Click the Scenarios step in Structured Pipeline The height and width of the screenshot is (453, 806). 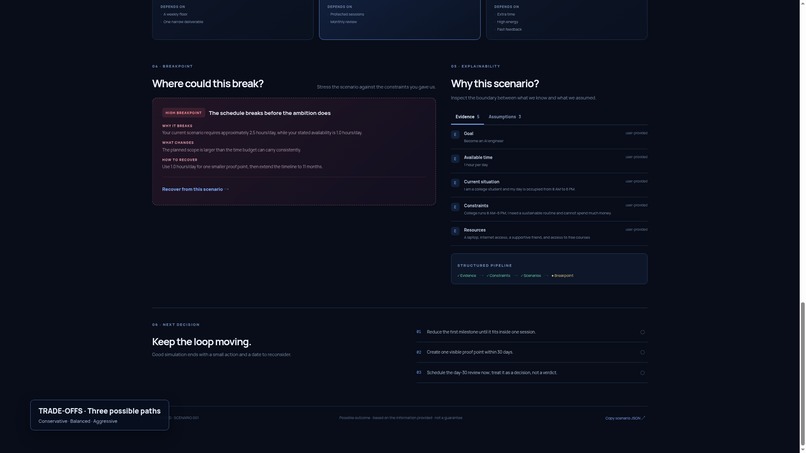530,276
